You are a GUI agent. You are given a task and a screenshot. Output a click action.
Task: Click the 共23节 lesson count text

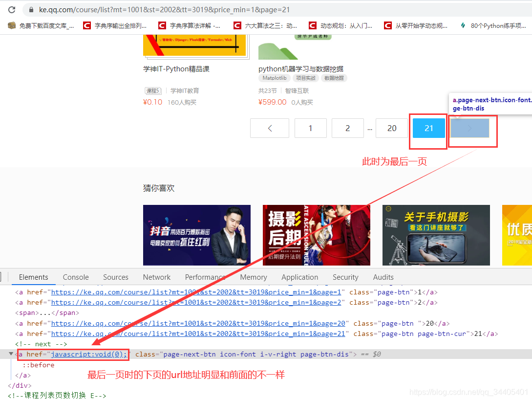tap(267, 90)
